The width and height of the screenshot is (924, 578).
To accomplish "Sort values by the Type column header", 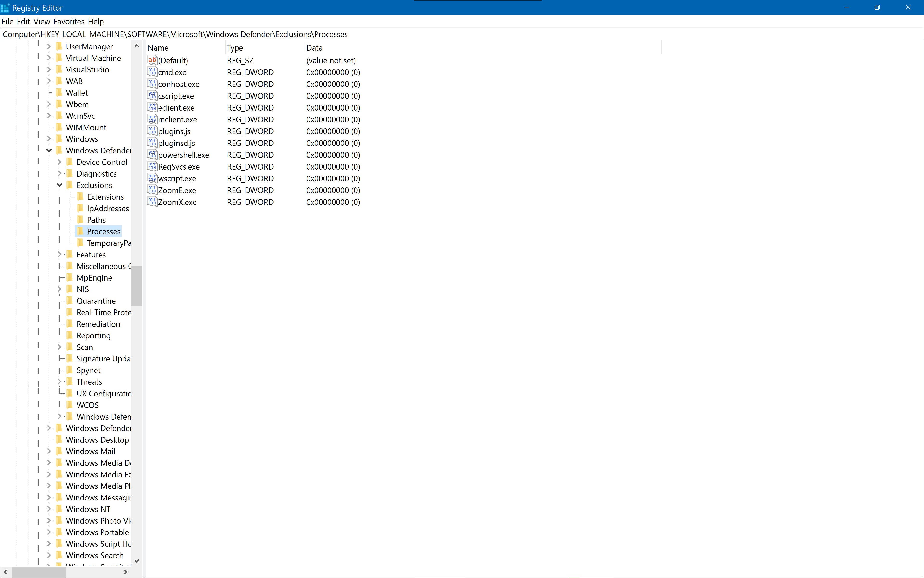I will (x=265, y=48).
